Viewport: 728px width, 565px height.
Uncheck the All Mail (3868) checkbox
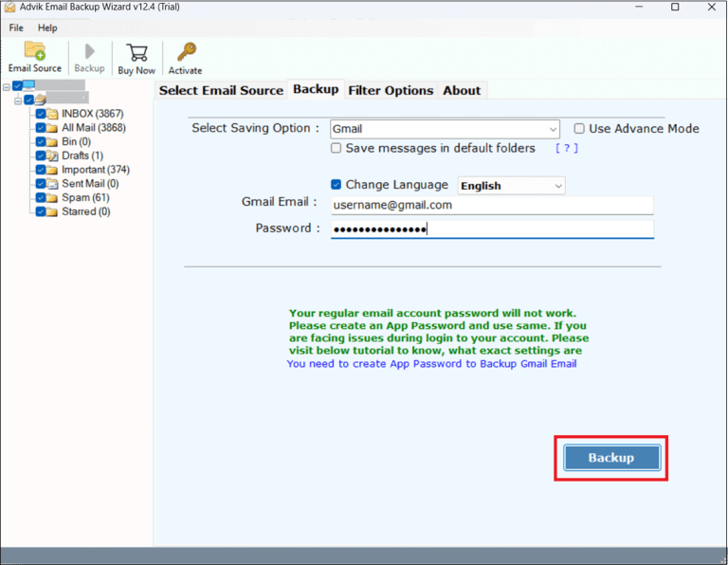coord(41,128)
